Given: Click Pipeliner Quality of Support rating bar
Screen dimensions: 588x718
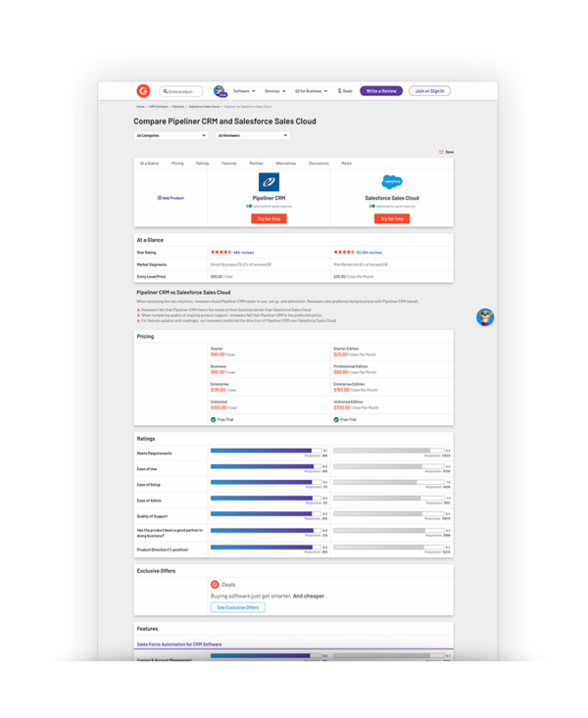Looking at the screenshot, I should [x=266, y=514].
